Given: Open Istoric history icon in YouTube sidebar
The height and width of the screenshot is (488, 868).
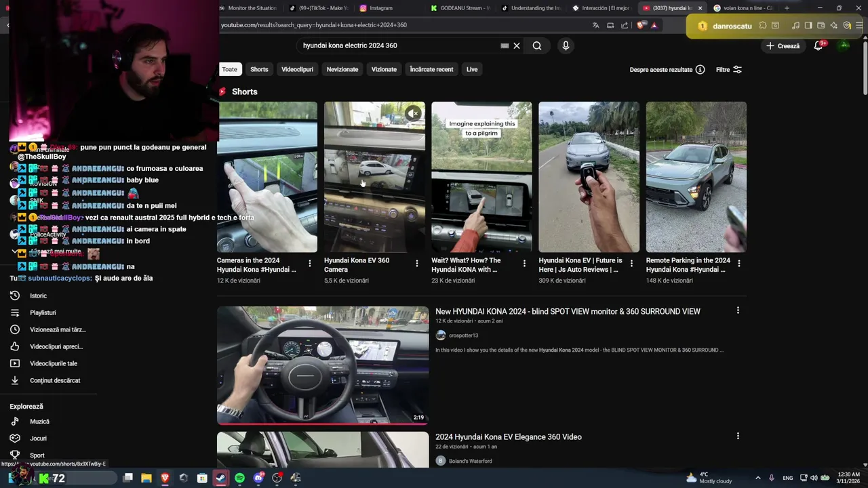Looking at the screenshot, I should click(x=15, y=296).
